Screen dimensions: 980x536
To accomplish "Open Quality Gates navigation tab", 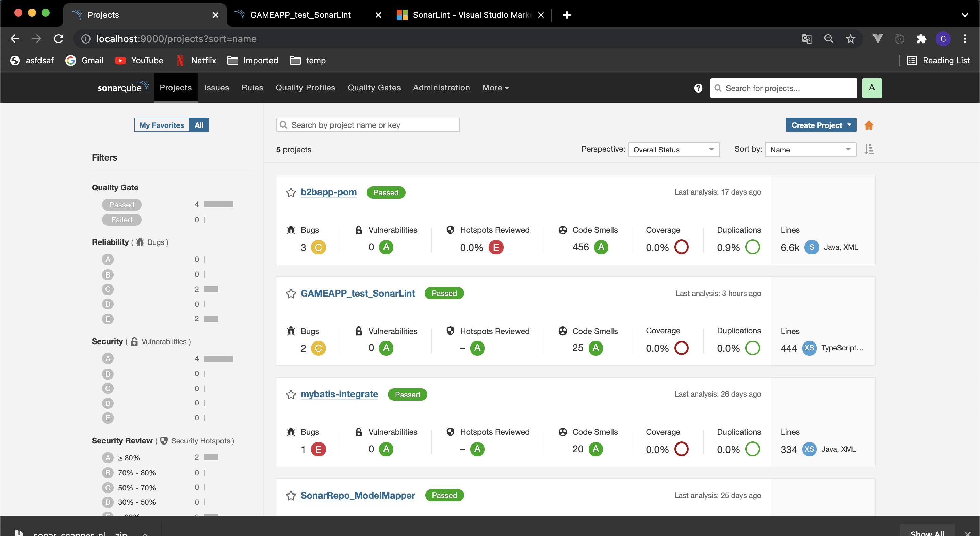I will [x=374, y=88].
